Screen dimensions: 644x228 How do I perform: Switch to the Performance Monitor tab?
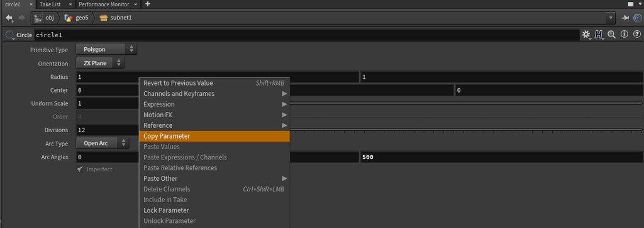click(x=104, y=4)
